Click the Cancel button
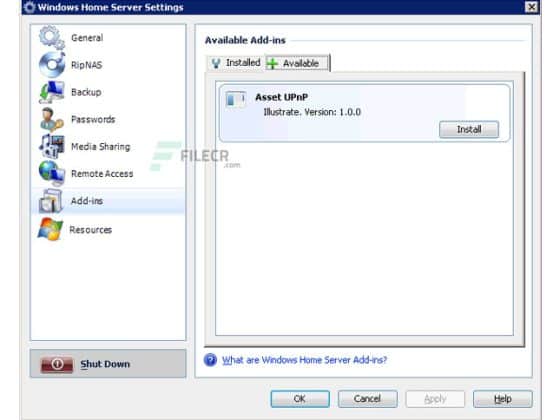This screenshot has height=420, width=560. coord(368,399)
